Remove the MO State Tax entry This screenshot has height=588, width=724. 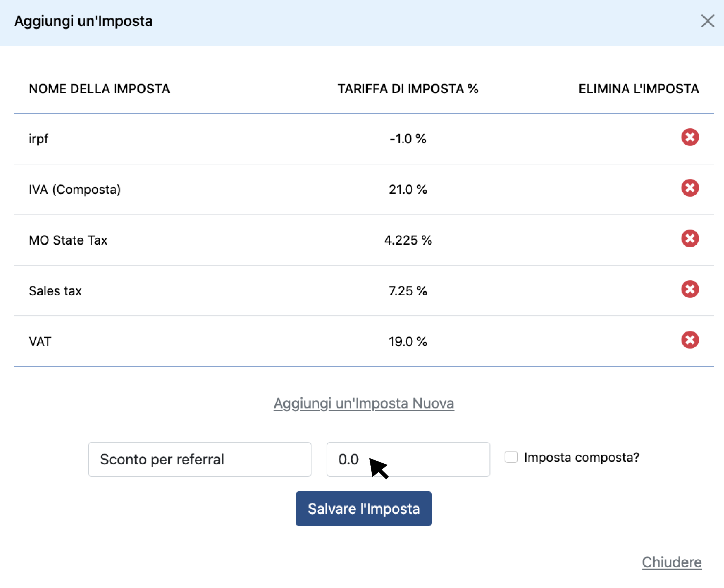point(690,239)
